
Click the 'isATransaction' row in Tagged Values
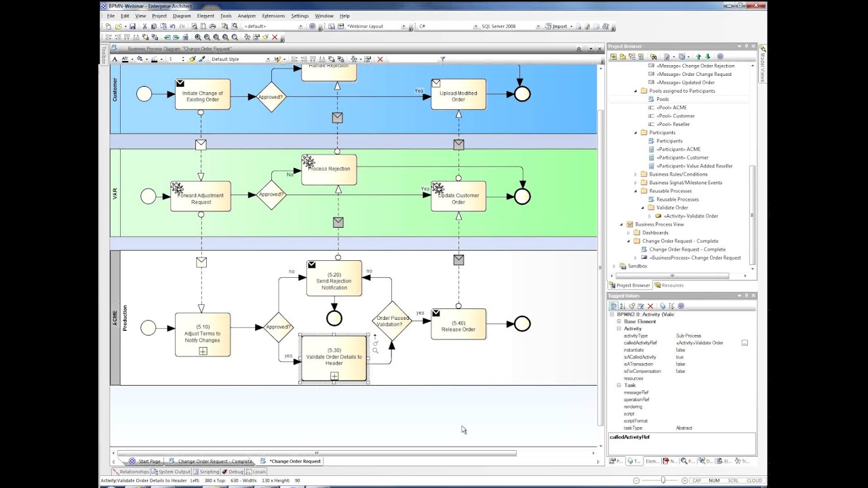point(682,364)
